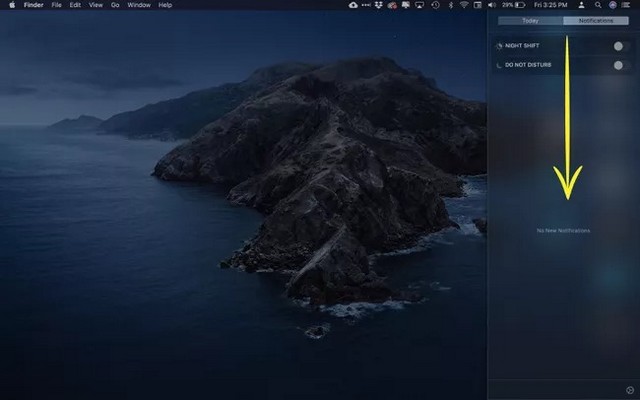Open the Apple menu
Viewport: 640px width, 400px height.
(x=12, y=5)
